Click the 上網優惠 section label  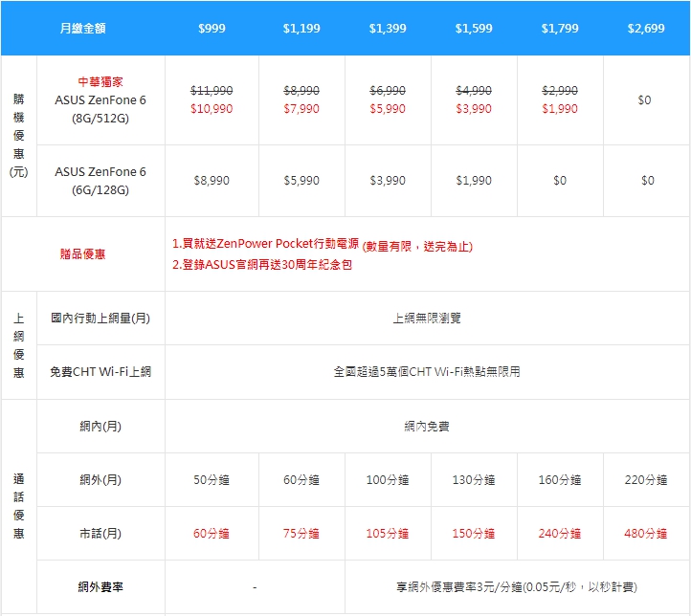point(18,345)
